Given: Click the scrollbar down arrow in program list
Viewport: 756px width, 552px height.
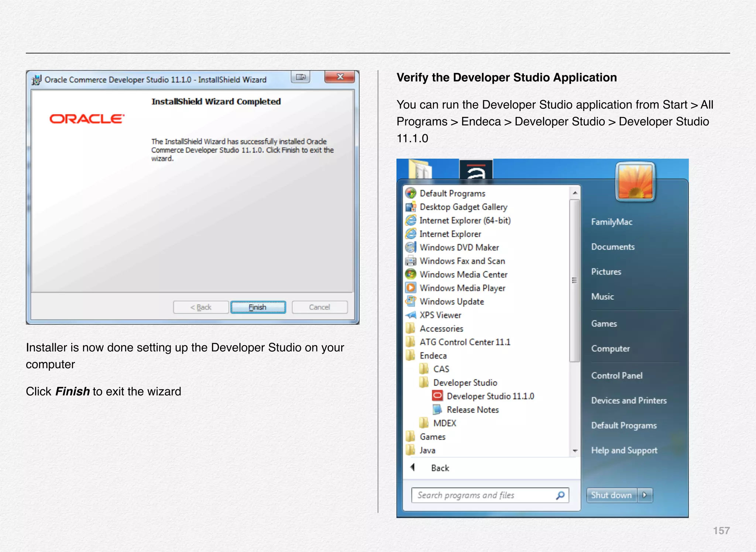Looking at the screenshot, I should point(575,451).
